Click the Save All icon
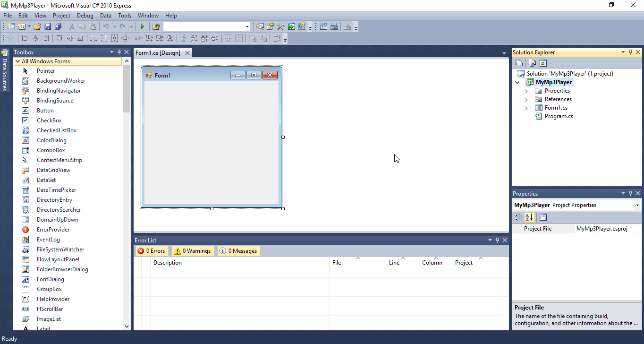 (x=58, y=26)
